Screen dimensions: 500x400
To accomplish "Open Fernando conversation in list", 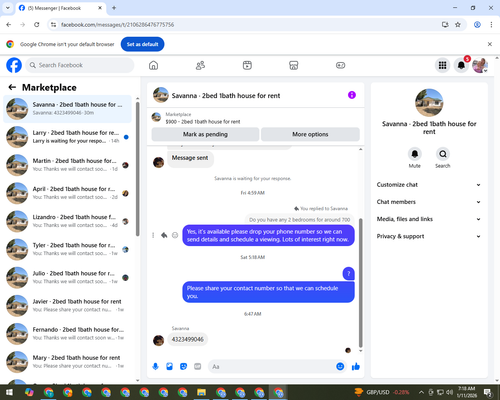I will click(x=67, y=334).
